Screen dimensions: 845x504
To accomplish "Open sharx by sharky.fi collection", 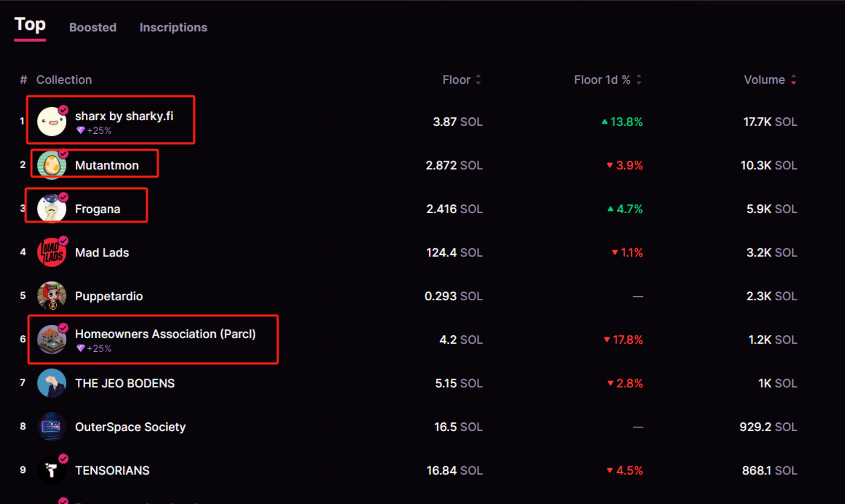I will point(124,116).
